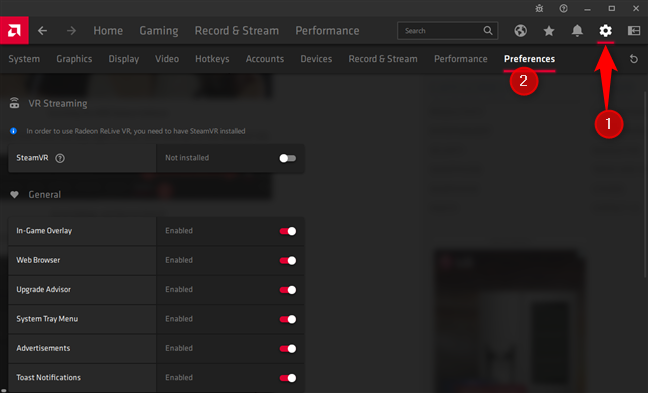
Task: Turn off System Tray Menu toggle
Action: [288, 319]
